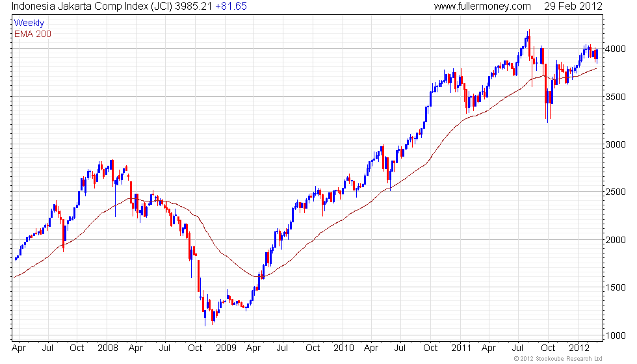Click the index value 3985.21
Image resolution: width=637 pixels, height=364 pixels.
194,6
